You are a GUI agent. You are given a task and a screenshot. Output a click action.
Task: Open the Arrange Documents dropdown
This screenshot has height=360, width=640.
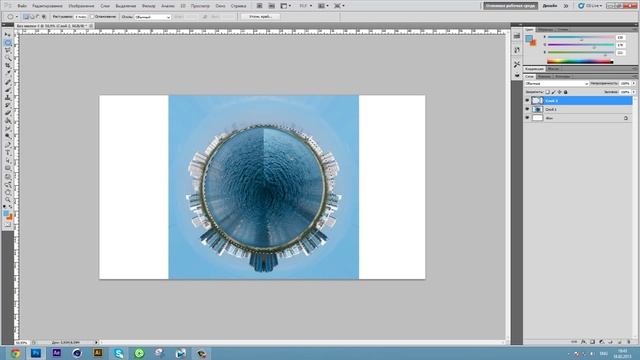pos(323,6)
